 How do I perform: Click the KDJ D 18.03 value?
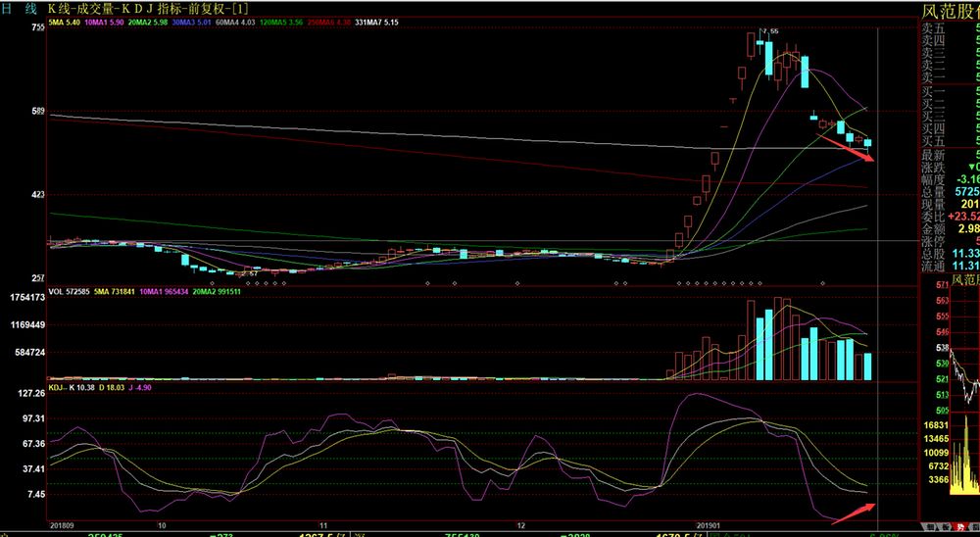click(x=110, y=388)
